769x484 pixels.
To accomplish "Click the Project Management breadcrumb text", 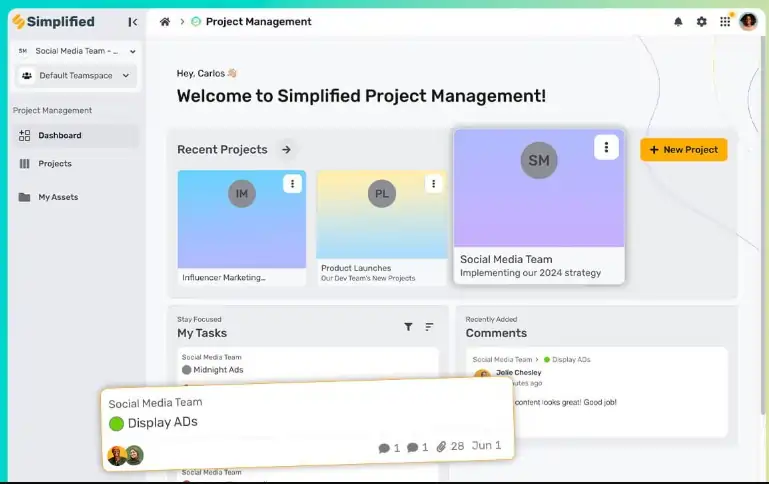I will coord(258,22).
